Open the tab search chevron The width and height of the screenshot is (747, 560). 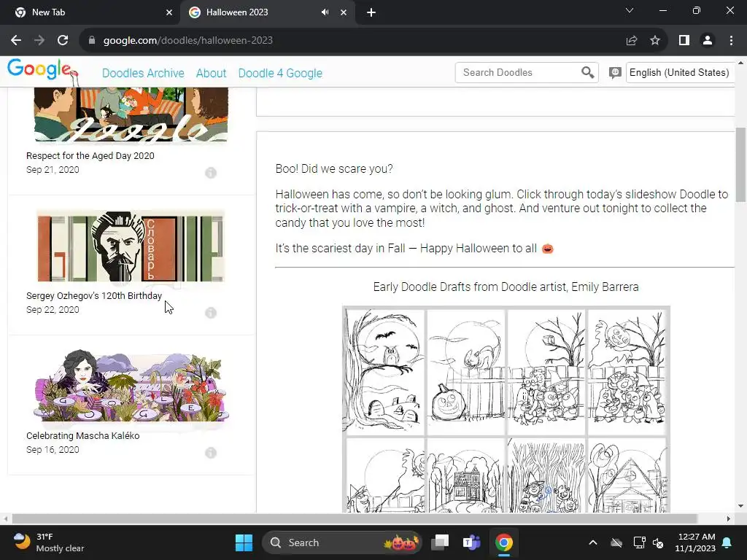[x=630, y=10]
